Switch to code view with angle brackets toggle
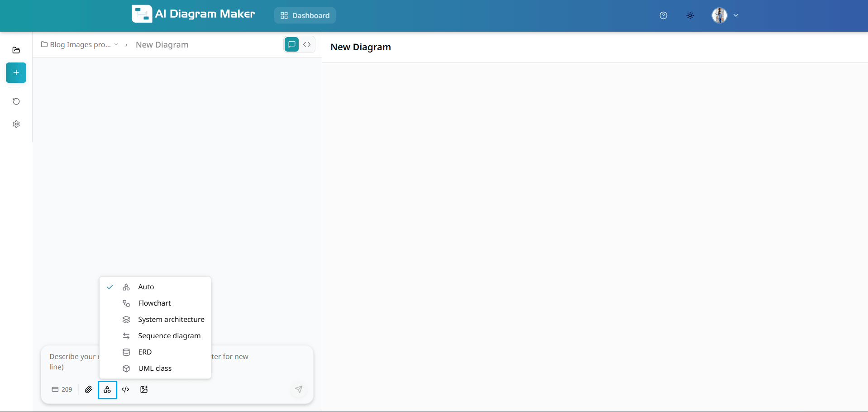This screenshot has height=412, width=868. (307, 44)
